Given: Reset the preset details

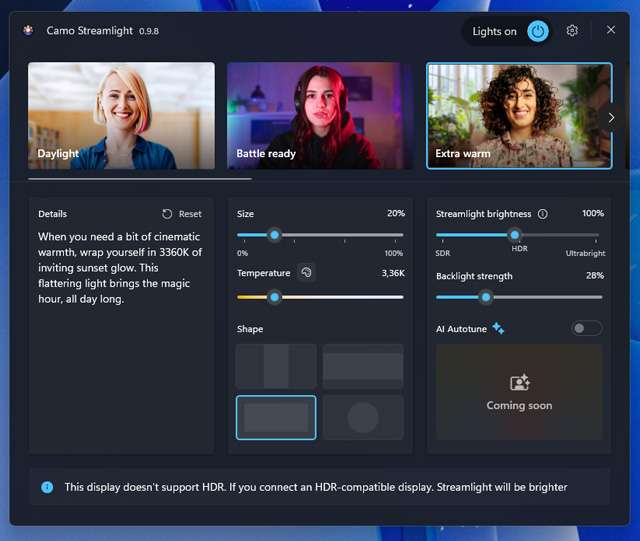Looking at the screenshot, I should coord(182,214).
